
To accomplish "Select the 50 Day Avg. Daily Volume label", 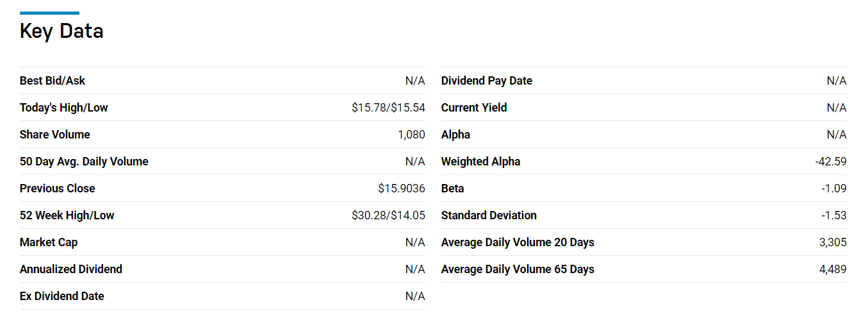I will [84, 162].
